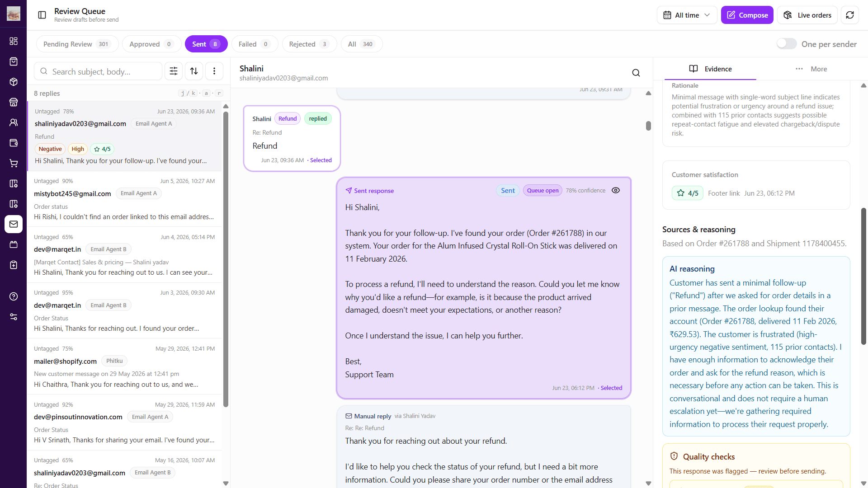The height and width of the screenshot is (488, 868).
Task: Open the mail inbox icon in sidebar
Action: (x=14, y=224)
